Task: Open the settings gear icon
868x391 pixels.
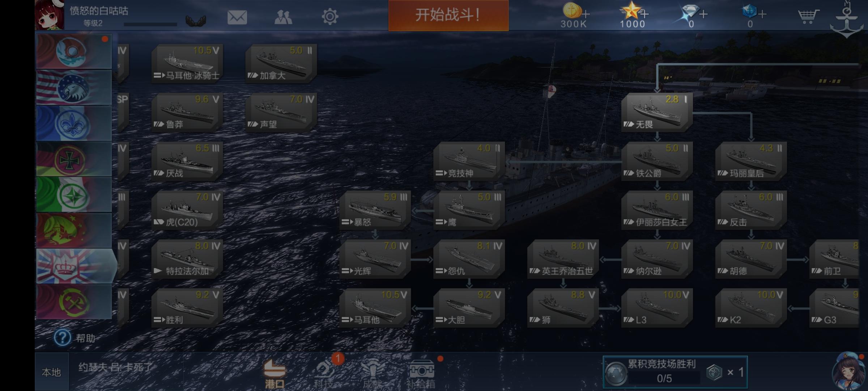Action: point(330,17)
